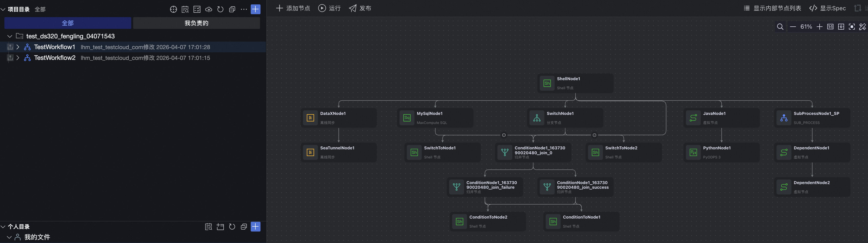Viewport: 868px width, 243px height.
Task: Collapse the test_ds320_fengling_04071543 folder
Action: 10,36
